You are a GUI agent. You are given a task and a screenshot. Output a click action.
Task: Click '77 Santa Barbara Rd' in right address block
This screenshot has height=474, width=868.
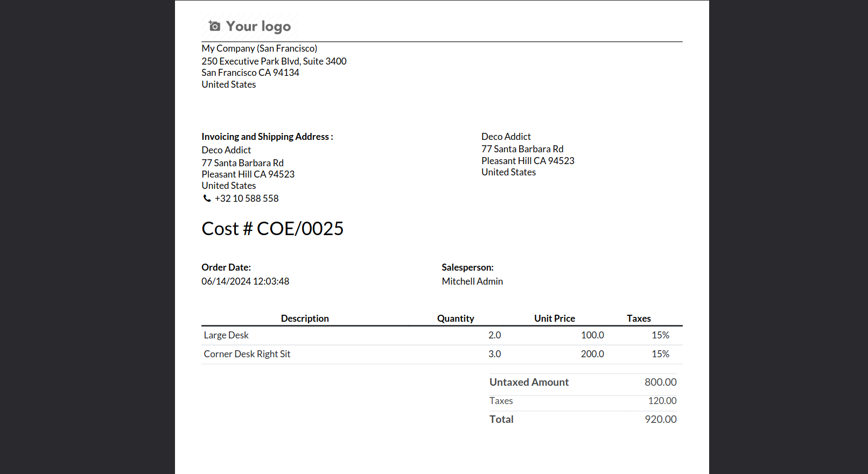tap(522, 149)
